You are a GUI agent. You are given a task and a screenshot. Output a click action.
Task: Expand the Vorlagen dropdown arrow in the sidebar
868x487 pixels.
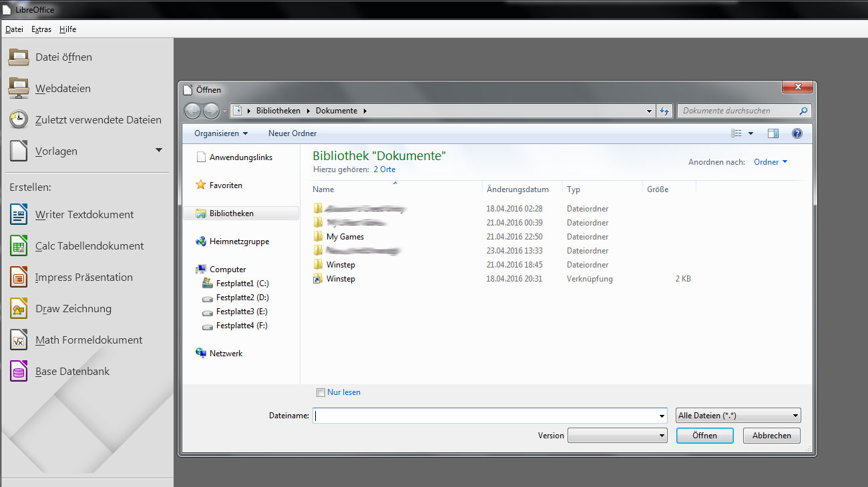coord(159,150)
